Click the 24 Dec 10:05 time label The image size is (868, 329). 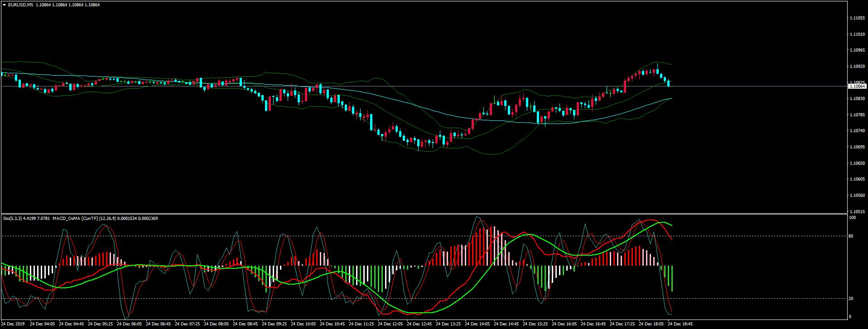coord(304,324)
